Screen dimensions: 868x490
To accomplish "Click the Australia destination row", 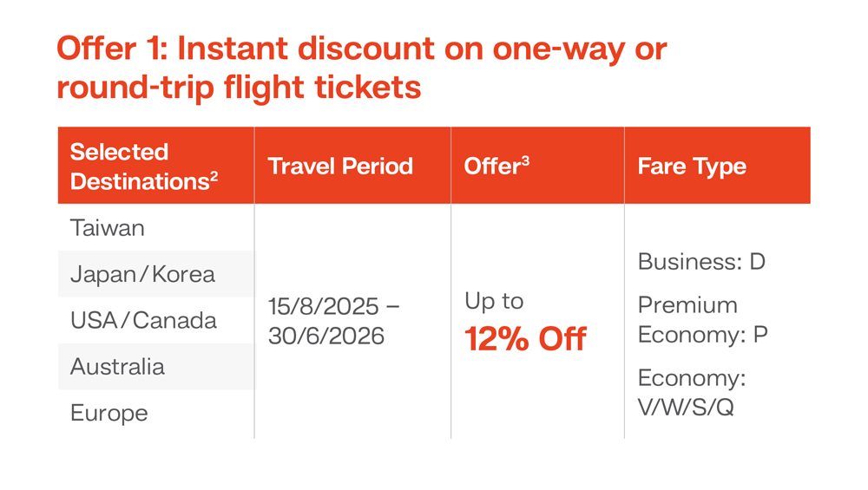I will (156, 367).
